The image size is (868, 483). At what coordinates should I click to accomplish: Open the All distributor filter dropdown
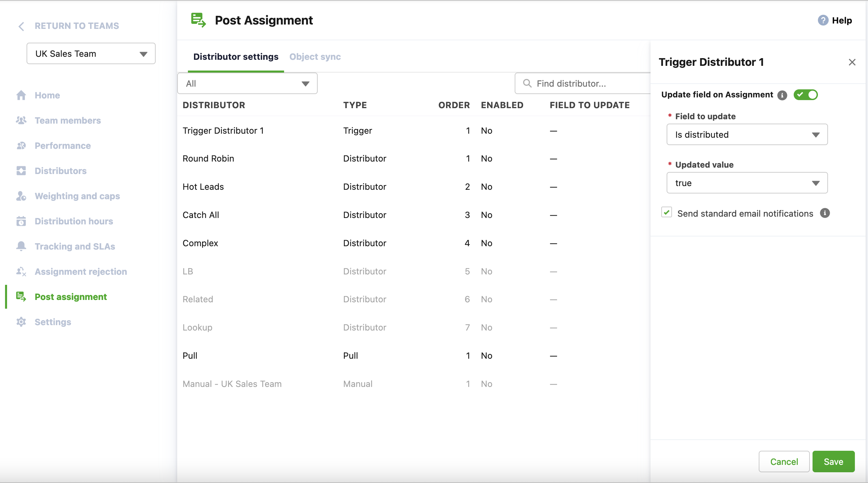pyautogui.click(x=247, y=83)
